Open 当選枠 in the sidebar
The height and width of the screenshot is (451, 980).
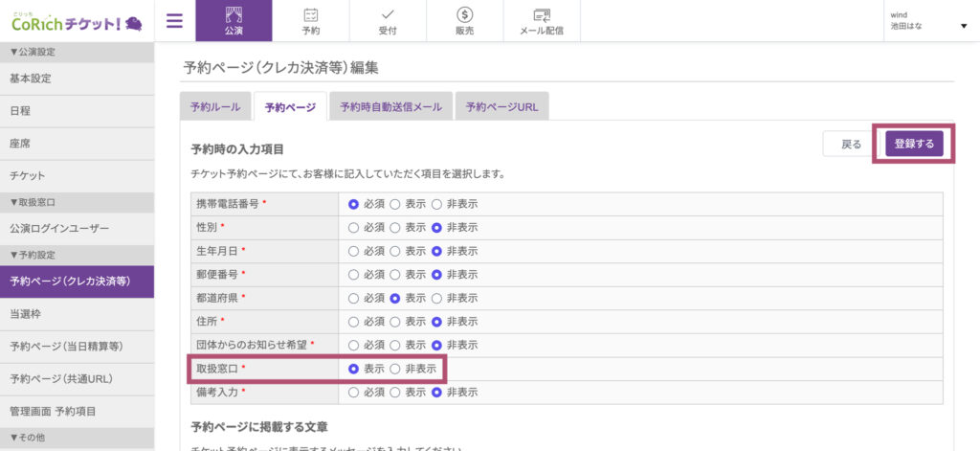click(77, 314)
